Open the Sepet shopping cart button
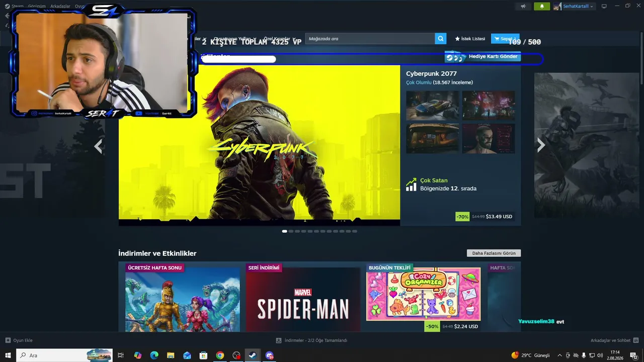 pyautogui.click(x=505, y=39)
